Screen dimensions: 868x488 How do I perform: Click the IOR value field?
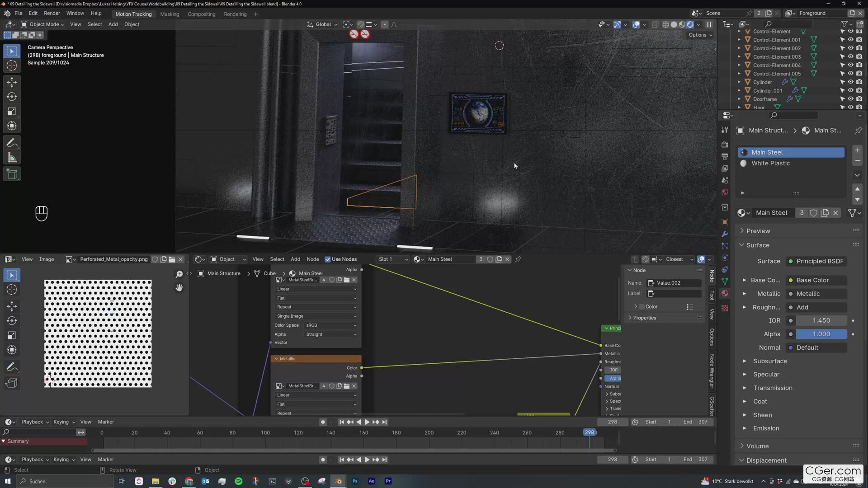821,320
